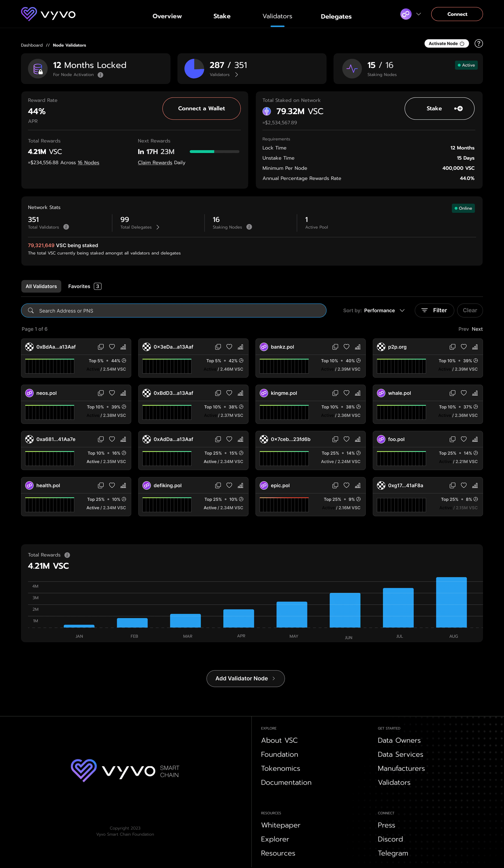Copy address of neos.pol validator
The image size is (504, 868).
pos(101,393)
